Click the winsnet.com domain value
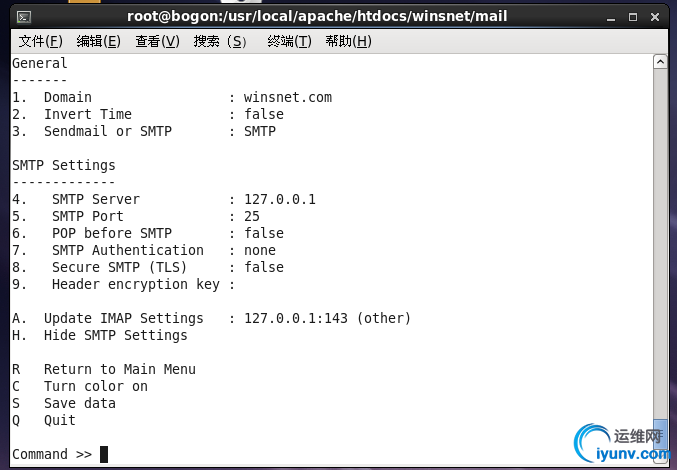Screen dimensions: 677x470 pos(288,98)
